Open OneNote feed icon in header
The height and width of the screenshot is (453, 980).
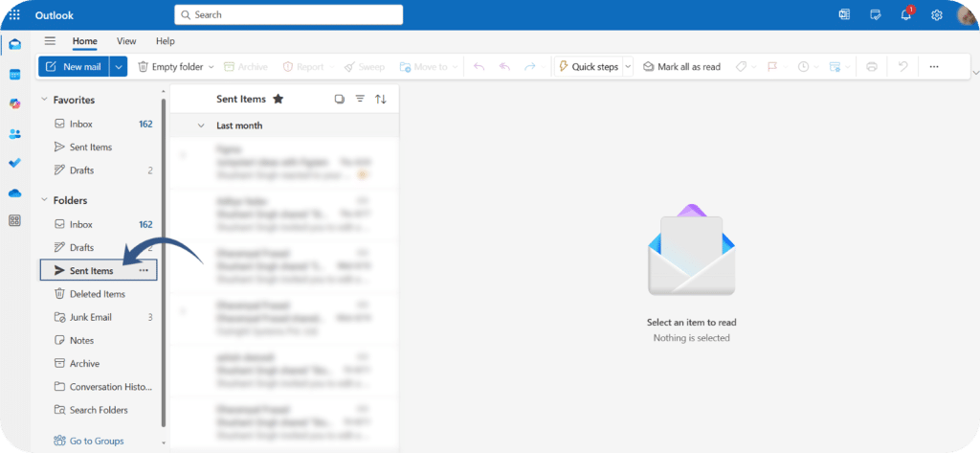click(844, 15)
